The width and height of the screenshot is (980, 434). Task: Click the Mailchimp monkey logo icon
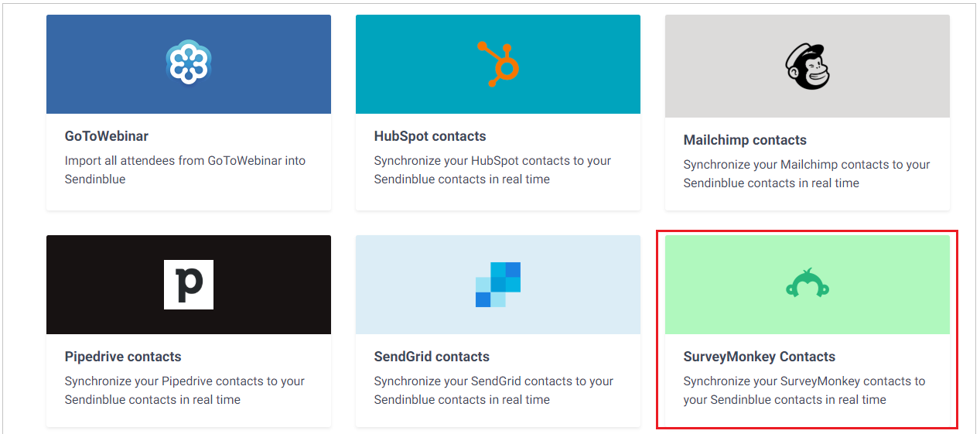click(807, 67)
